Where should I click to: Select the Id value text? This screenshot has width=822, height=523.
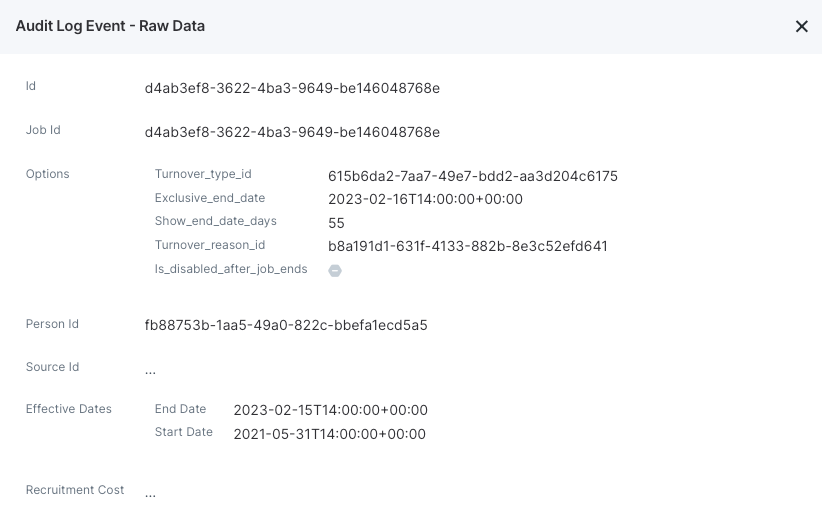[x=292, y=88]
